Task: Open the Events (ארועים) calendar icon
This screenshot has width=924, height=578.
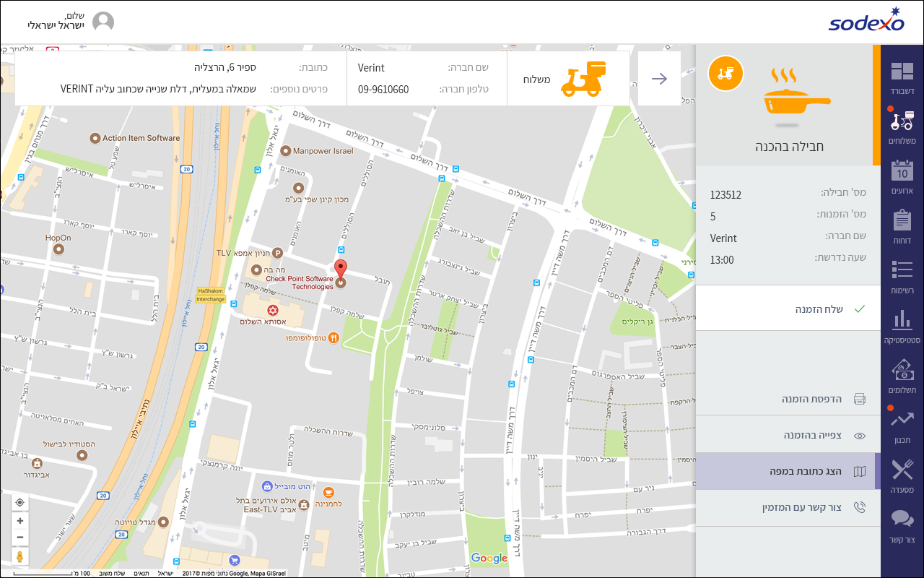Action: click(x=902, y=177)
